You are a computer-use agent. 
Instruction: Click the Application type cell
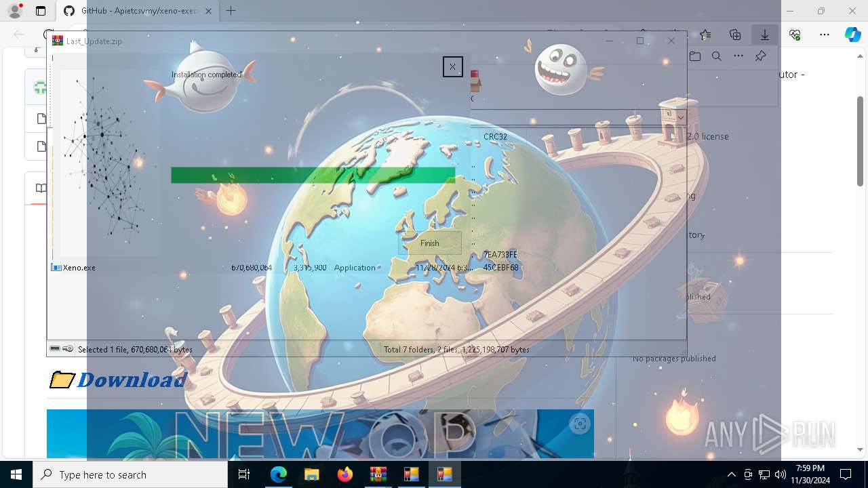[355, 268]
